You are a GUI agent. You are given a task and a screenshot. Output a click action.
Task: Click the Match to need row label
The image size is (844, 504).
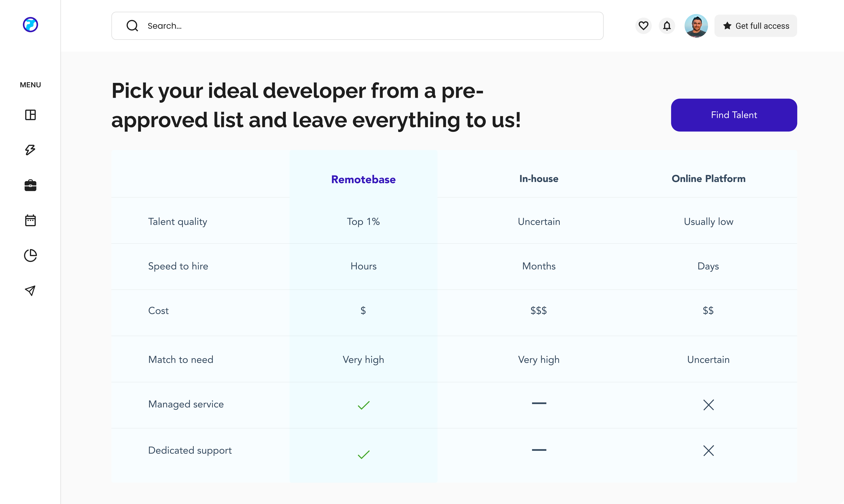click(x=181, y=359)
